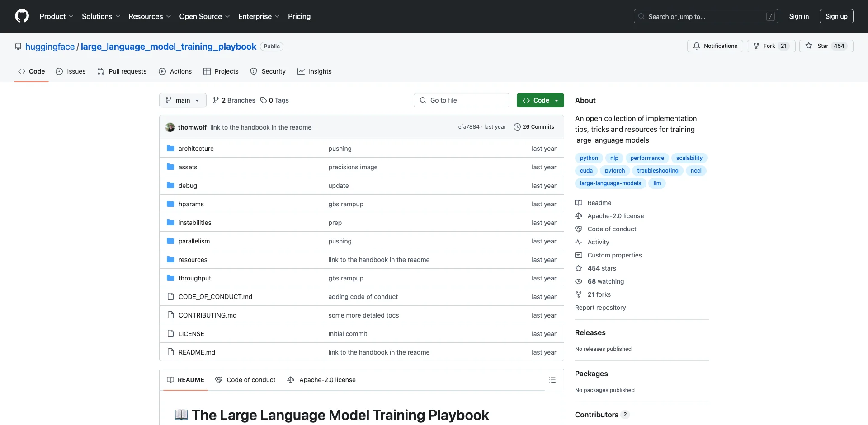This screenshot has height=425, width=868.
Task: Click the resources folder icon
Action: pyautogui.click(x=170, y=260)
